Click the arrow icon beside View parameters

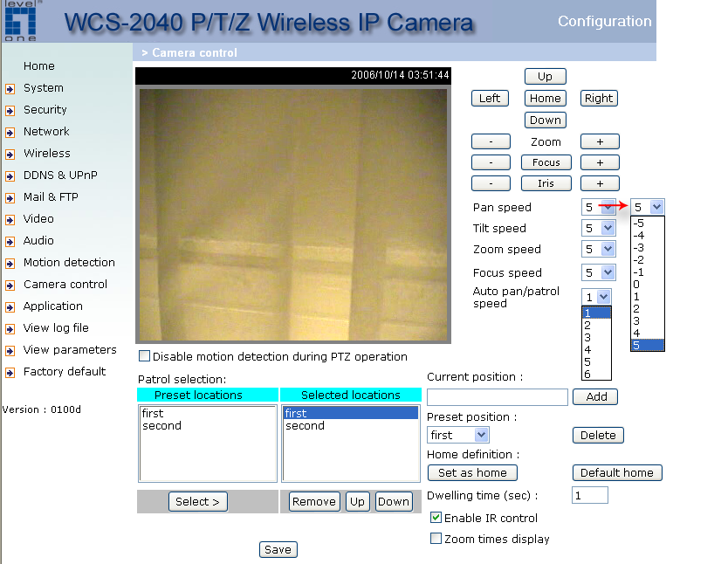tap(10, 350)
